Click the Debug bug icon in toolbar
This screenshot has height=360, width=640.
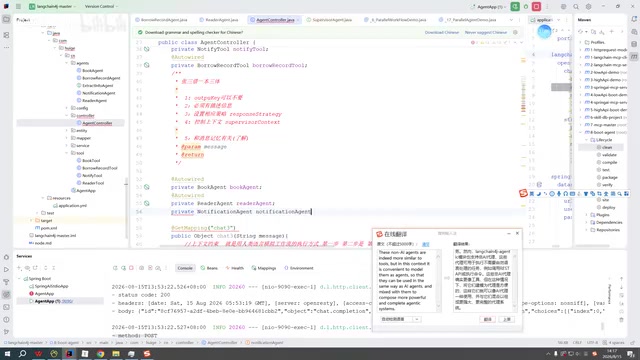click(526, 7)
